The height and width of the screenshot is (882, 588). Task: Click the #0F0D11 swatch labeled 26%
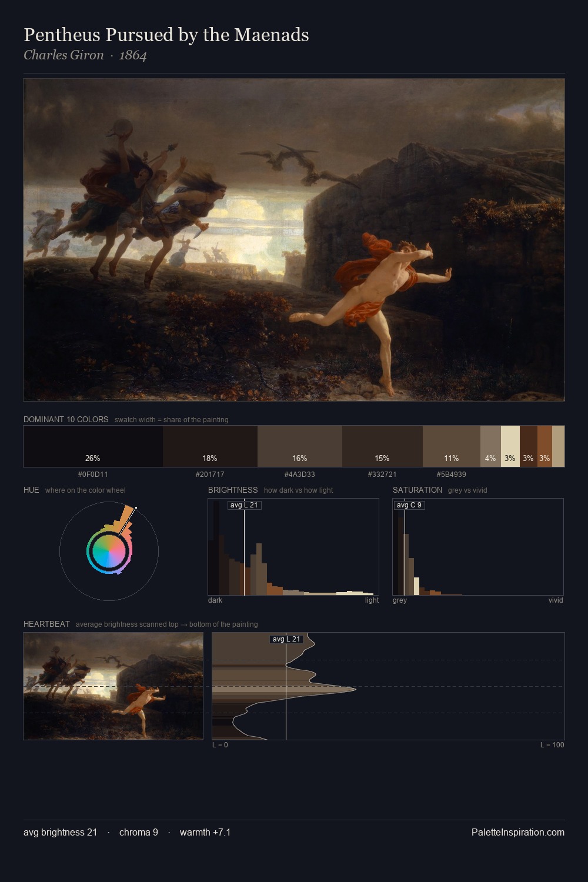point(93,446)
